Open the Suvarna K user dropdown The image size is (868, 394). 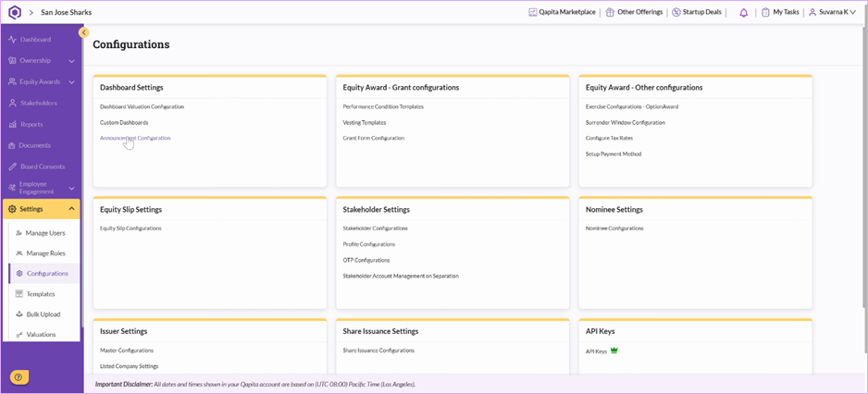(x=832, y=12)
